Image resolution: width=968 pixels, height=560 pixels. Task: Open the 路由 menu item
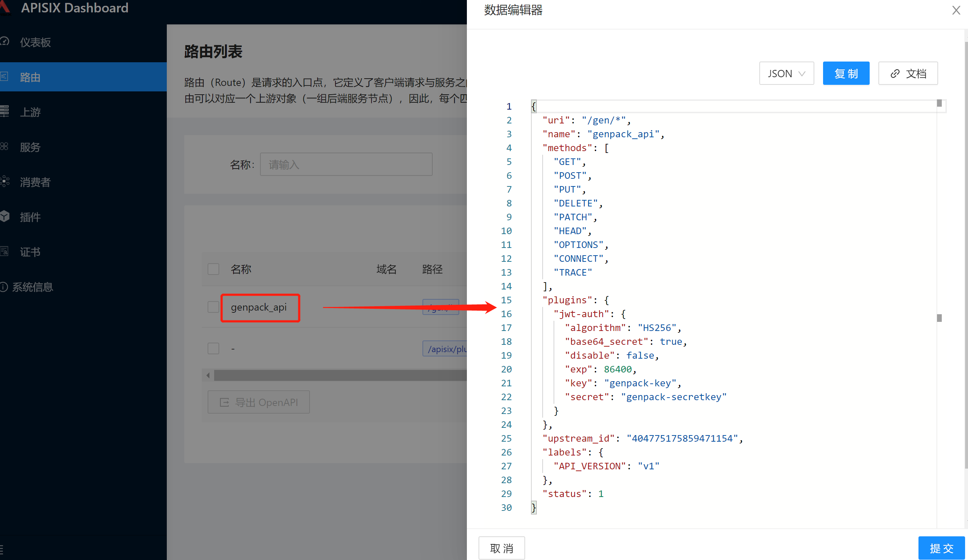[30, 77]
